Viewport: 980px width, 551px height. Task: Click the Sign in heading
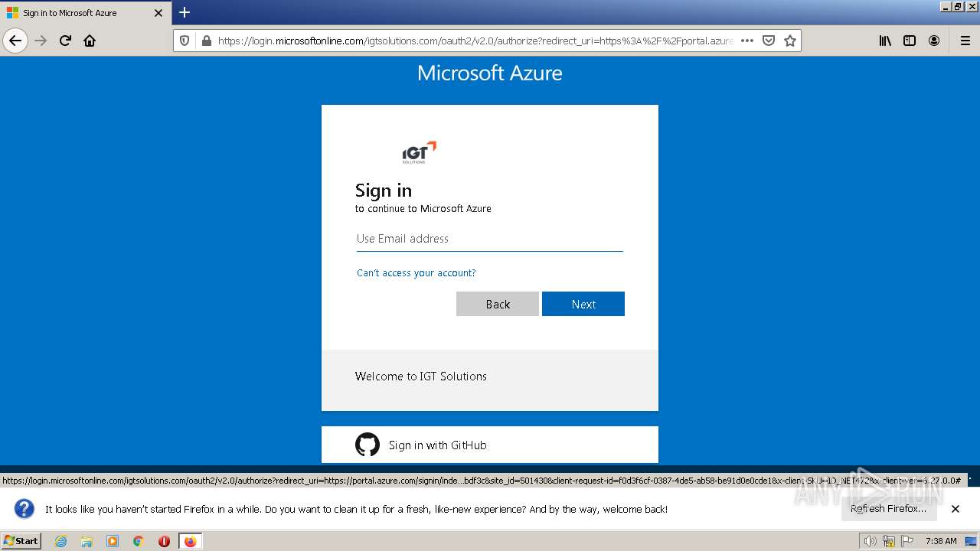click(384, 191)
